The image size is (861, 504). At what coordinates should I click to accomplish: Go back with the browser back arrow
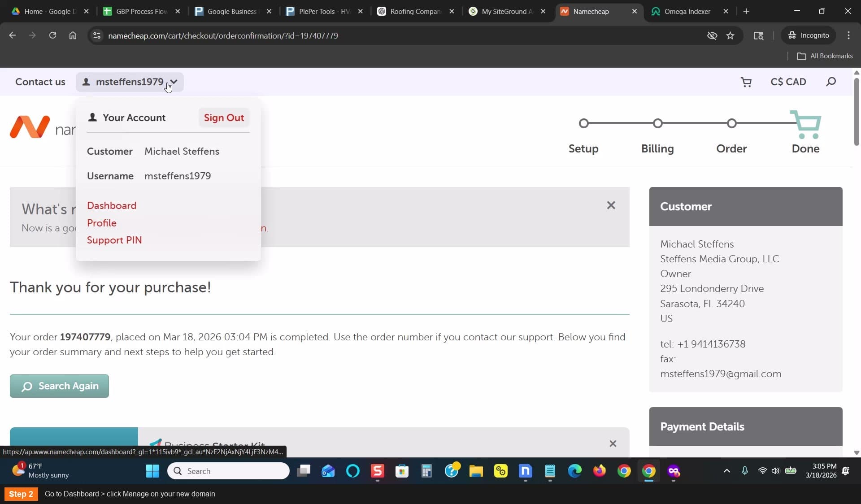13,35
